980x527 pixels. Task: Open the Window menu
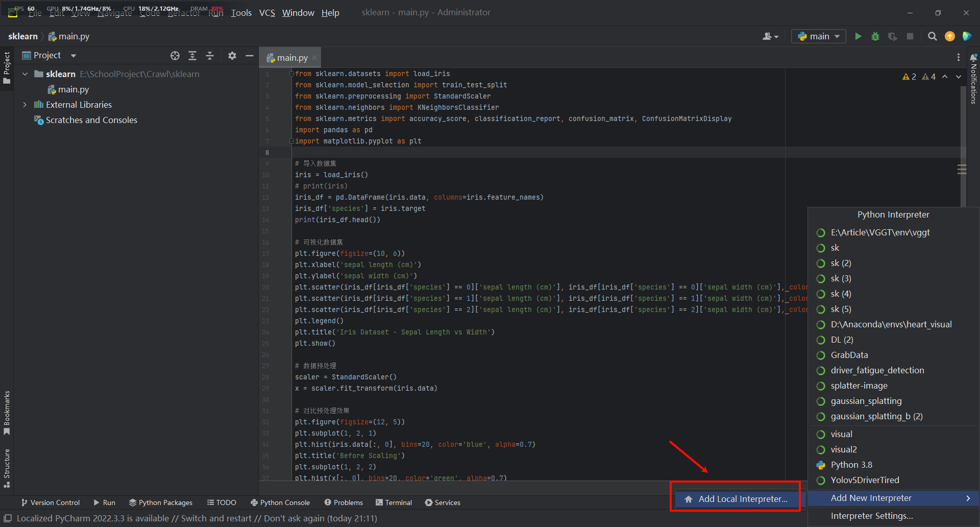[x=298, y=13]
